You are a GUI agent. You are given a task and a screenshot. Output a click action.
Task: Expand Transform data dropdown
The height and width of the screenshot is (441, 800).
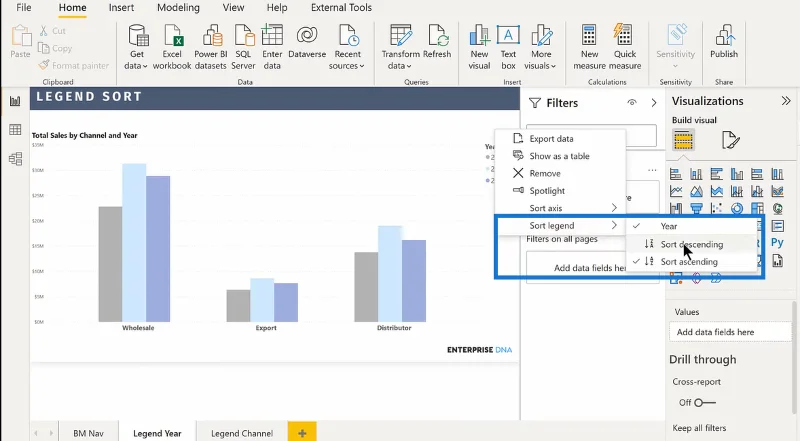[x=407, y=66]
